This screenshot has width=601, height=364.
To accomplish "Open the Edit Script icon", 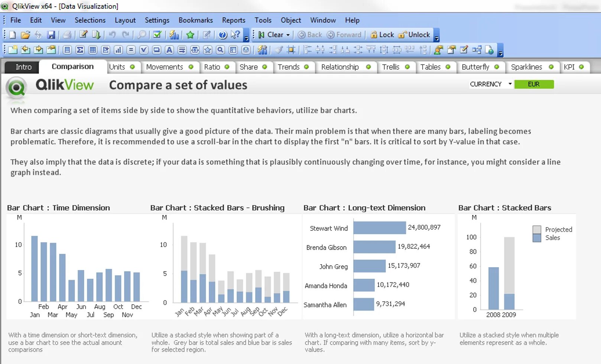I will click(x=84, y=35).
